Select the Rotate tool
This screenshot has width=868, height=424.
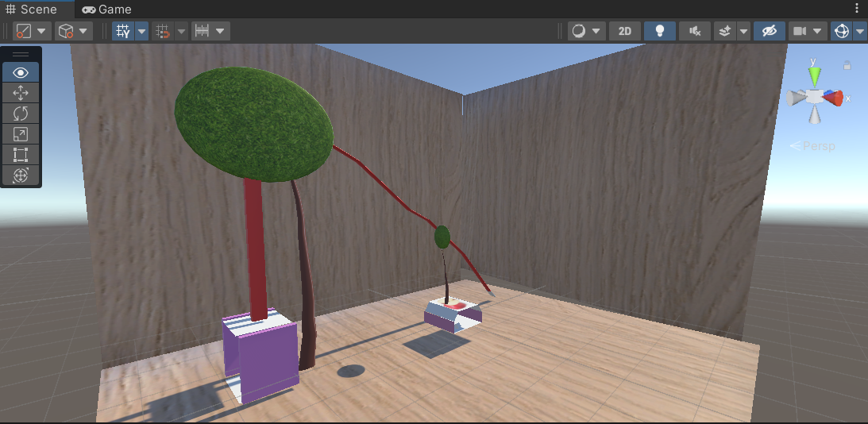click(21, 114)
